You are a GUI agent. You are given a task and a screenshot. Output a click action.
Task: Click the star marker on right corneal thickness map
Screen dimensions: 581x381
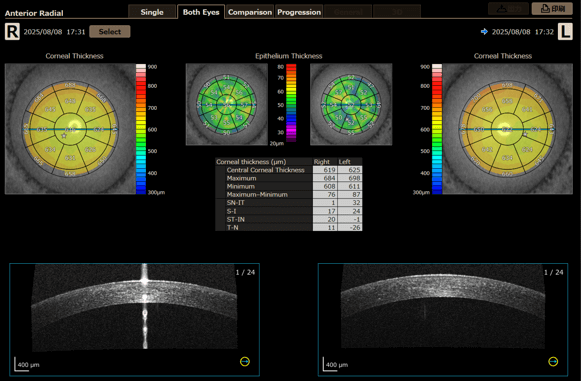tap(64, 136)
